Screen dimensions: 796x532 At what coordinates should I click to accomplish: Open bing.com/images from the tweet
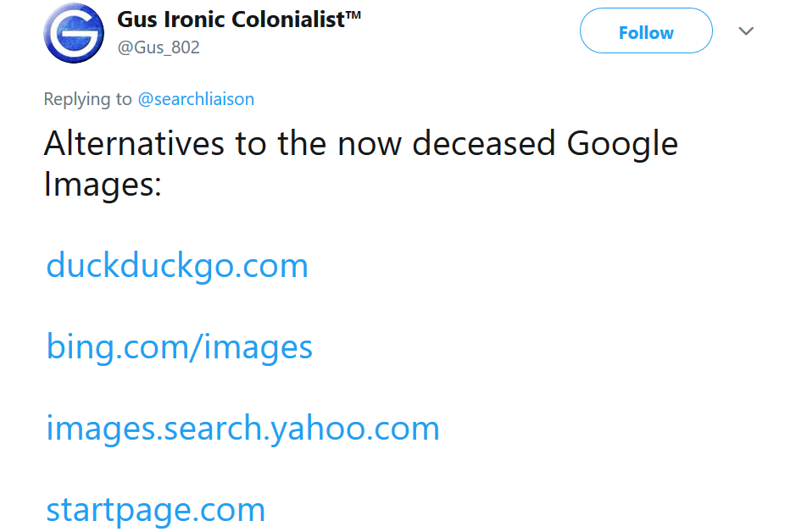(179, 346)
